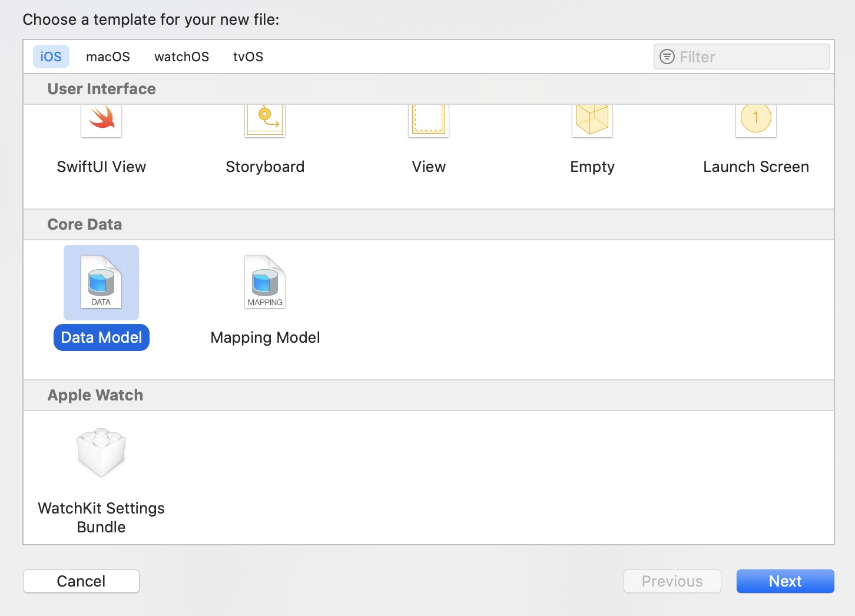The height and width of the screenshot is (616, 855).
Task: Select the Data Model file icon
Action: pyautogui.click(x=101, y=282)
